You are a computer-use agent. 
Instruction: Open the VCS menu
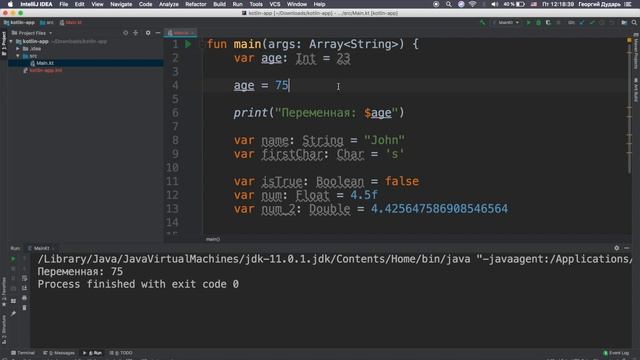(x=275, y=4)
